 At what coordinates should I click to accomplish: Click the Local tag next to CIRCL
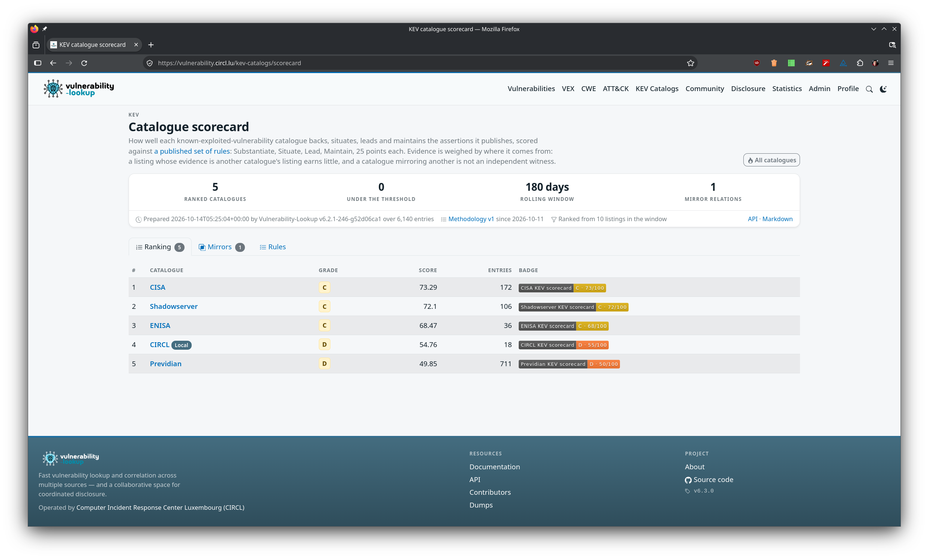click(181, 345)
